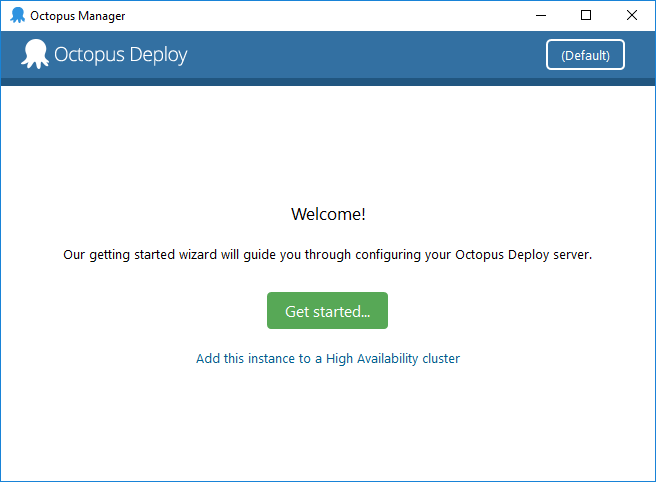Minimize the Octopus Manager window
The width and height of the screenshot is (656, 482).
[541, 15]
